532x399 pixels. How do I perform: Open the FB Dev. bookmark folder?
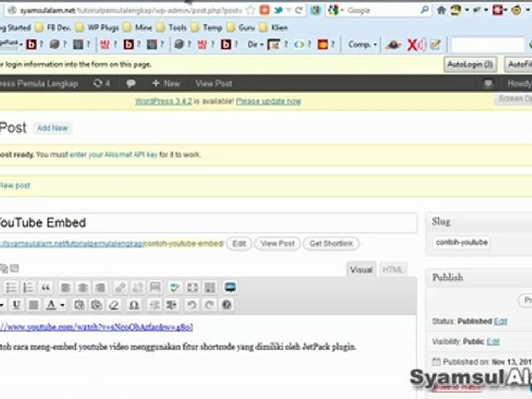coord(54,28)
